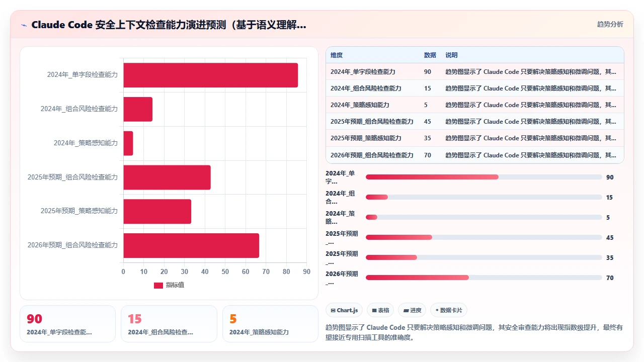Select table row 2024年_组合风险检查能力
644x362 pixels.
coord(475,88)
